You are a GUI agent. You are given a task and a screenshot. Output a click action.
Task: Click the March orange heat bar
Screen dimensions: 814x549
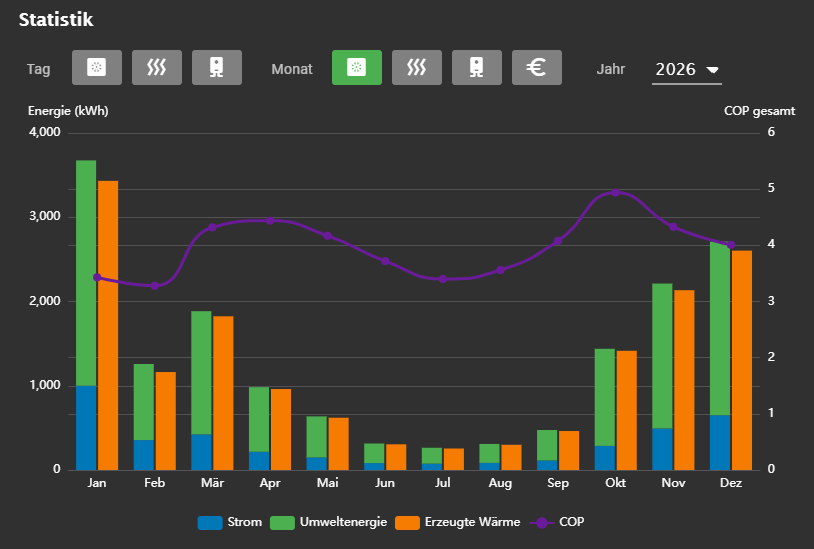(x=223, y=393)
